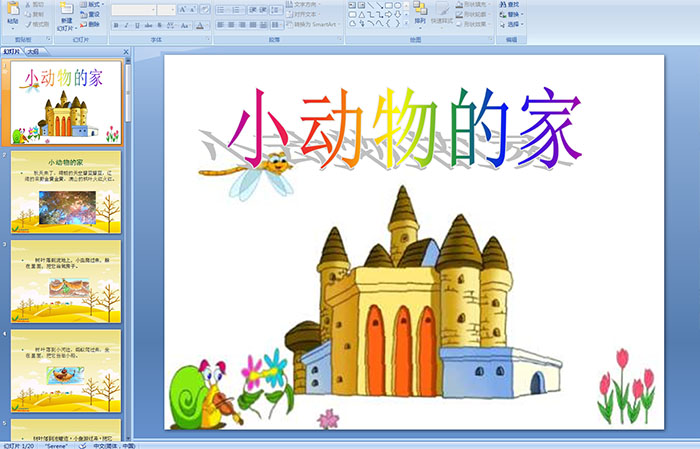Toggle Italic formatting

pos(126,26)
